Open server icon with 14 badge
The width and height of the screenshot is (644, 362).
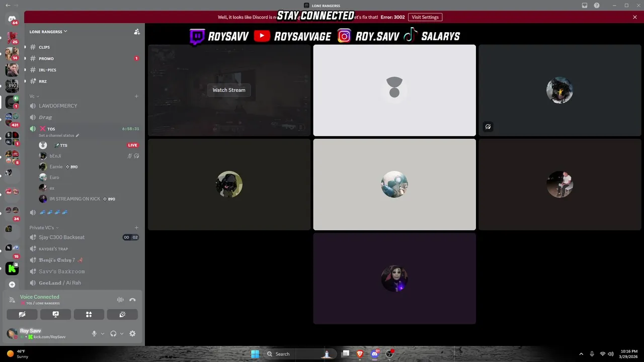(x=12, y=53)
